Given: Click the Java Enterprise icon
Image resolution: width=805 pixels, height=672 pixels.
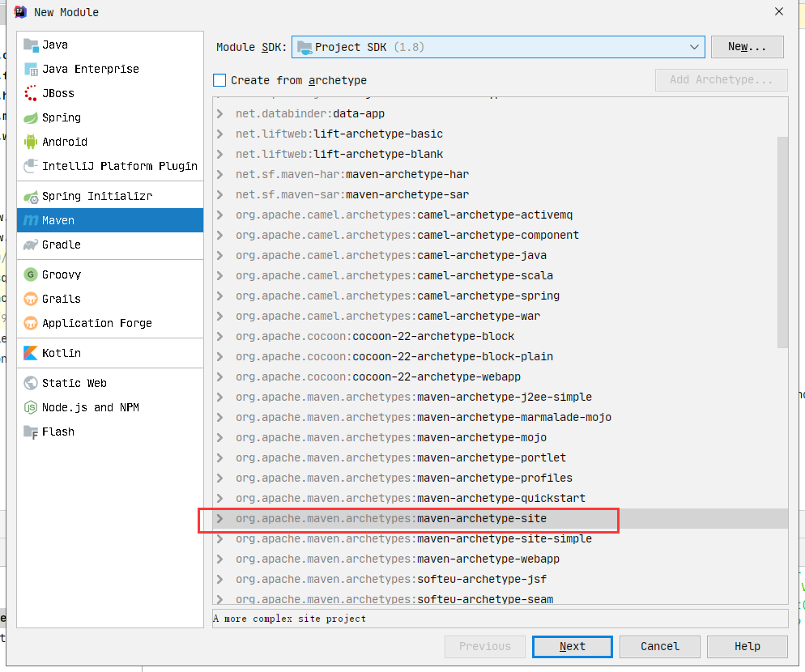Looking at the screenshot, I should point(31,70).
